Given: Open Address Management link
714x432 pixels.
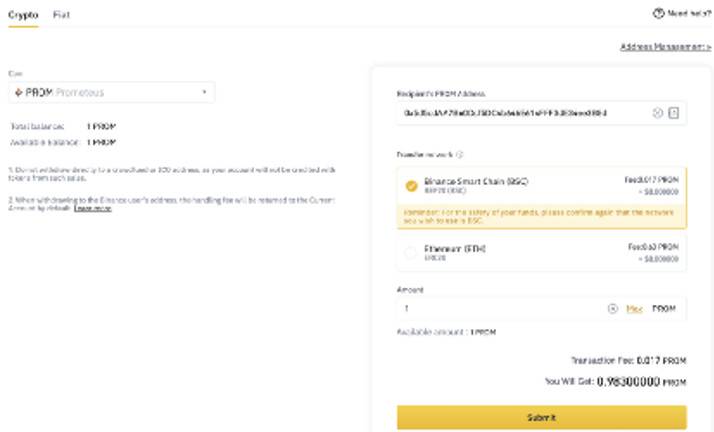Looking at the screenshot, I should [x=665, y=47].
